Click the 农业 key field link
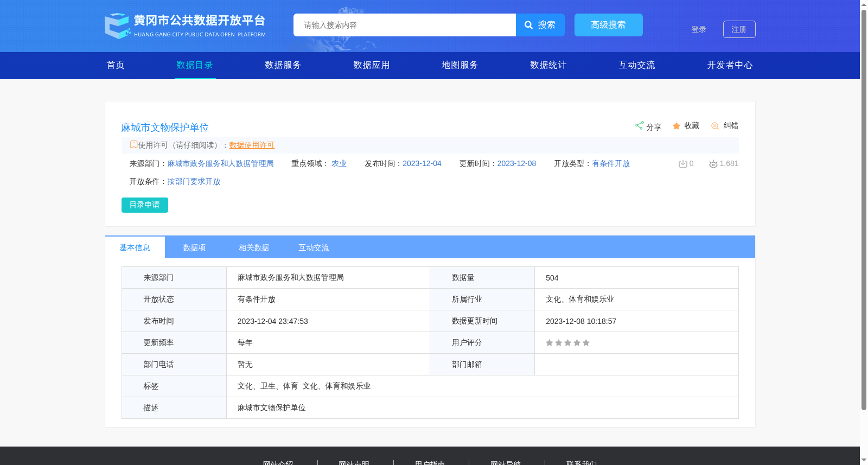The width and height of the screenshot is (868, 465). (x=339, y=163)
